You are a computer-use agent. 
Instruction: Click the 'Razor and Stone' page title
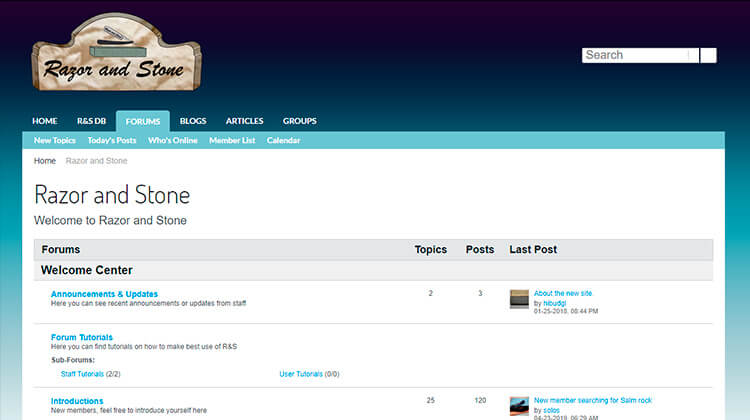coord(112,195)
